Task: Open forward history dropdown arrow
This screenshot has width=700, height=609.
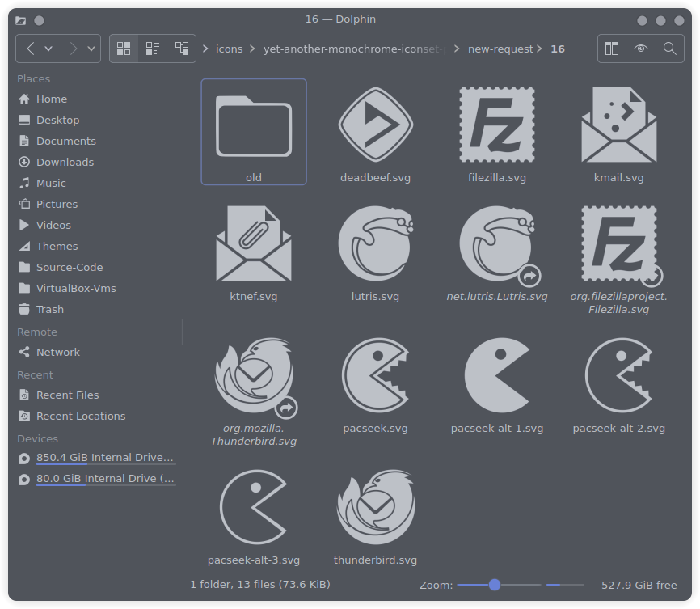Action: coord(91,49)
